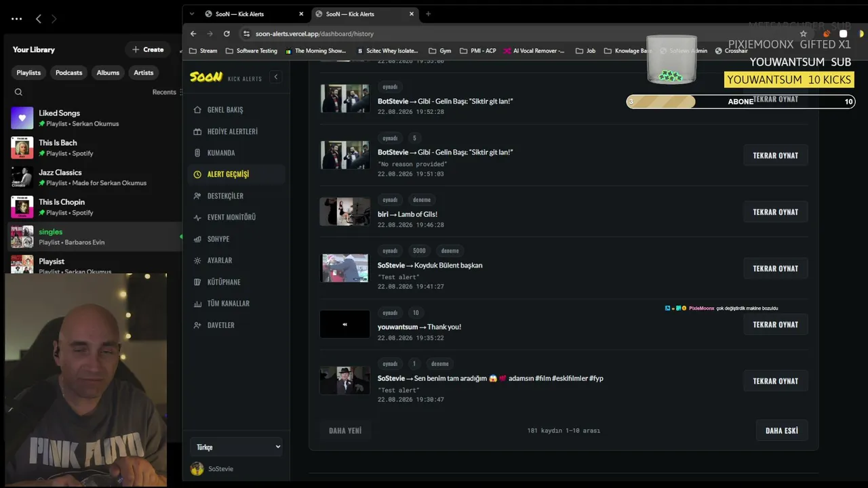The width and height of the screenshot is (868, 488).
Task: Open the Jazz Classics playlist
Action: (95, 178)
